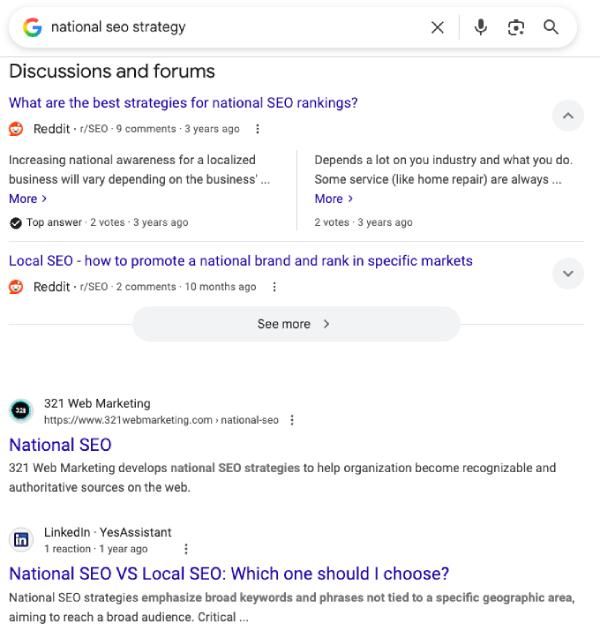Open three-dot menu beside LinkedIn YesAssistant result
This screenshot has width=600, height=638.
point(186,549)
